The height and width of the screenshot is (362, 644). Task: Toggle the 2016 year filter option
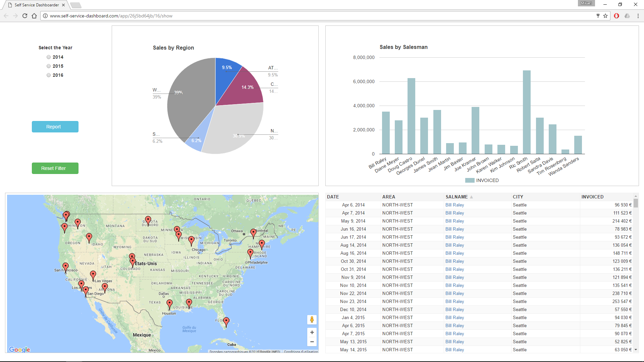pyautogui.click(x=48, y=75)
